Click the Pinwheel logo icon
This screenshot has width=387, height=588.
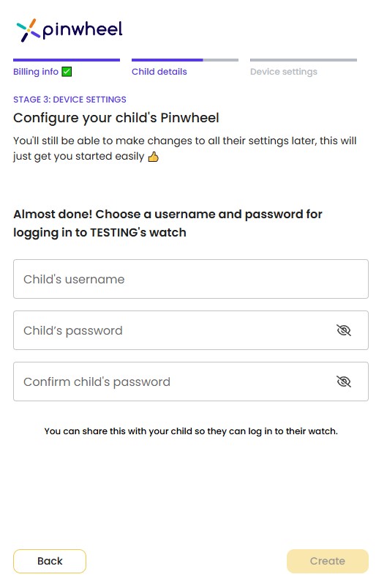pyautogui.click(x=28, y=30)
